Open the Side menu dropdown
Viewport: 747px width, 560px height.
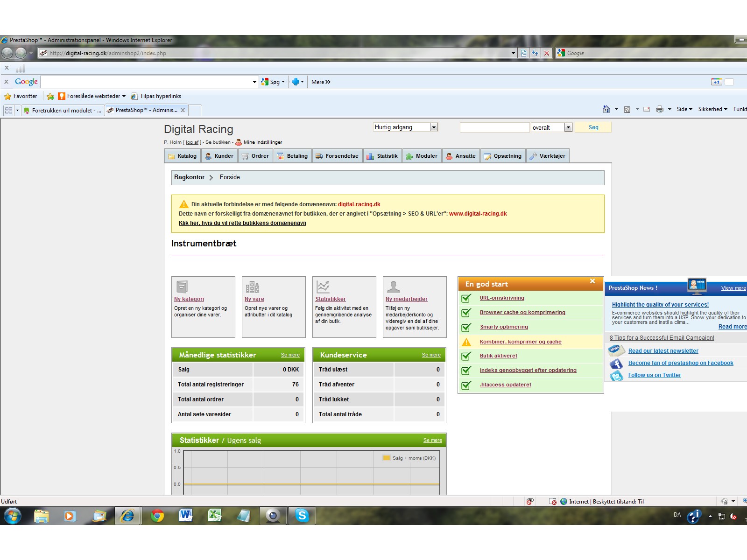pyautogui.click(x=684, y=109)
